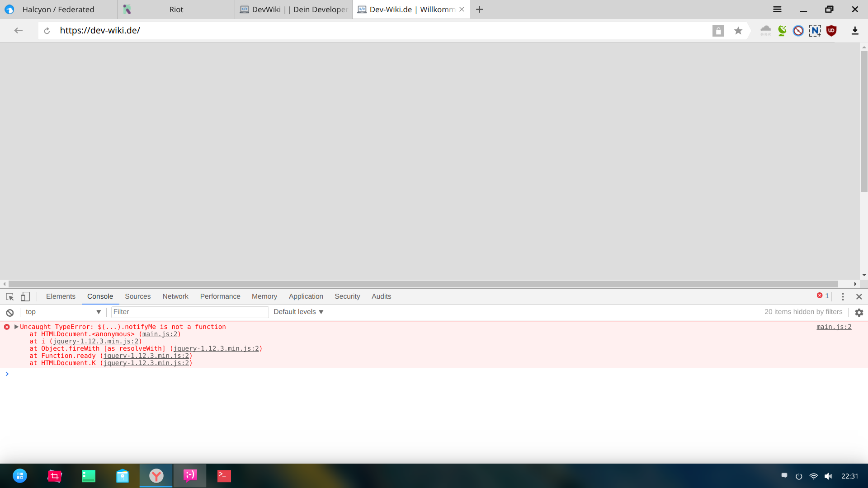
Task: Bookmark page with the star icon
Action: tap(738, 31)
